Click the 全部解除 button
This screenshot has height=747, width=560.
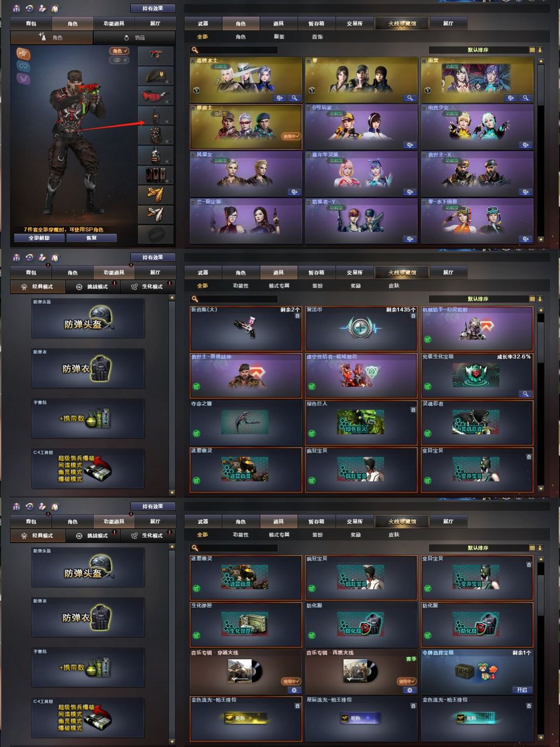tap(39, 238)
